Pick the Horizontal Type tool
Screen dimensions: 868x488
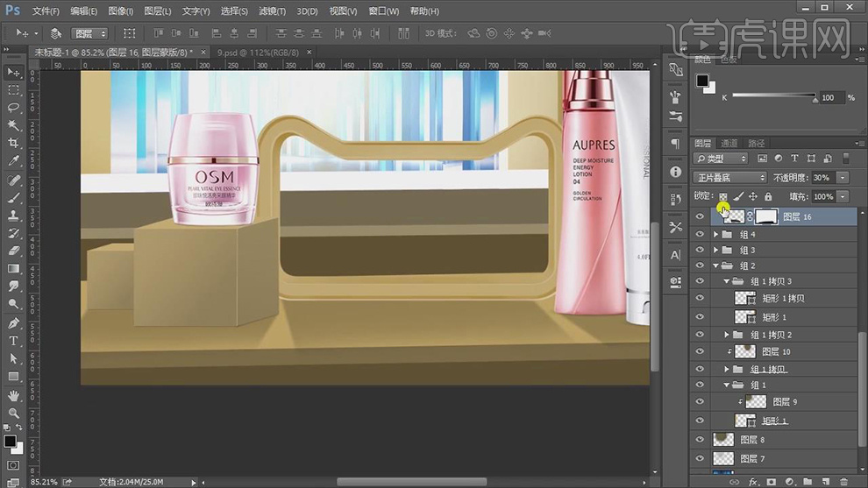point(13,341)
